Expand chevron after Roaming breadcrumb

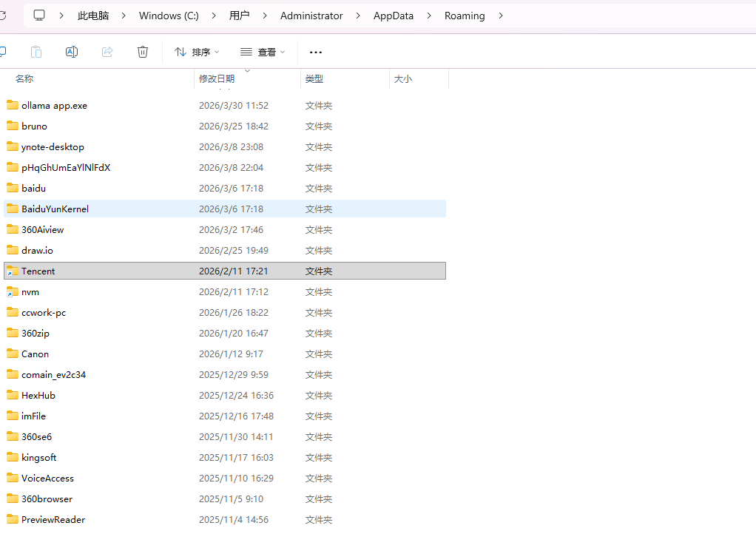coord(501,16)
